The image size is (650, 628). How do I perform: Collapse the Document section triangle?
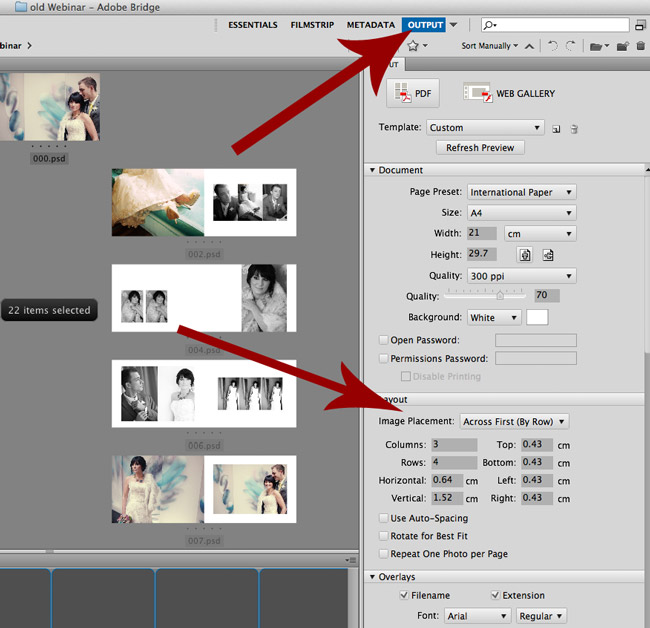click(x=372, y=170)
